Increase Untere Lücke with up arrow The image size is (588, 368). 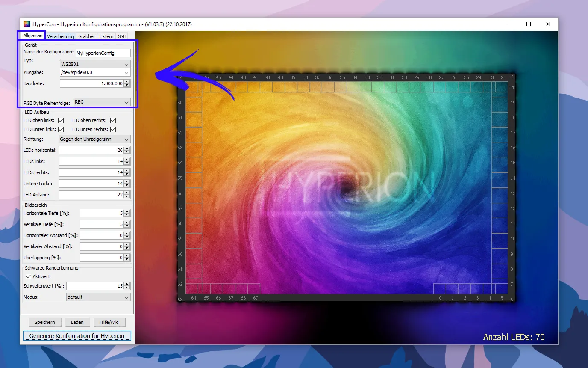tap(127, 182)
